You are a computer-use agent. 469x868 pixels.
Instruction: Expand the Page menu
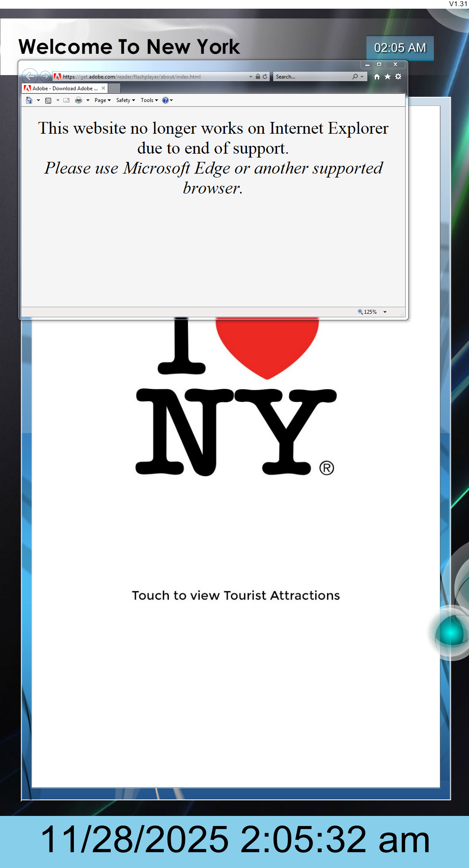pos(102,100)
